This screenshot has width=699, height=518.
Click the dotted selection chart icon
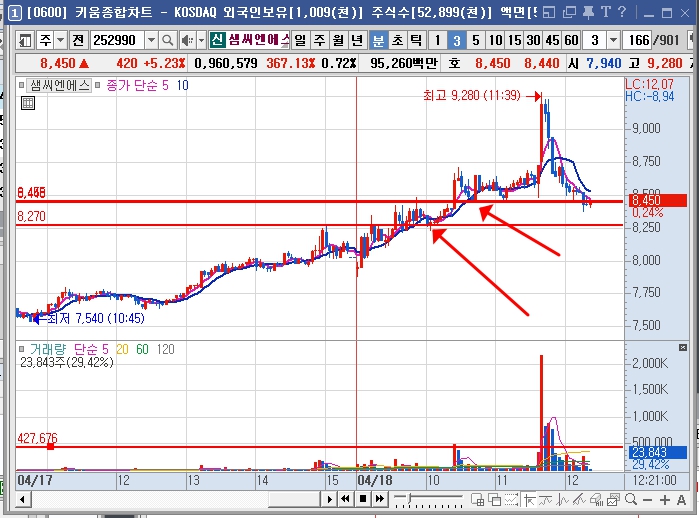511,500
